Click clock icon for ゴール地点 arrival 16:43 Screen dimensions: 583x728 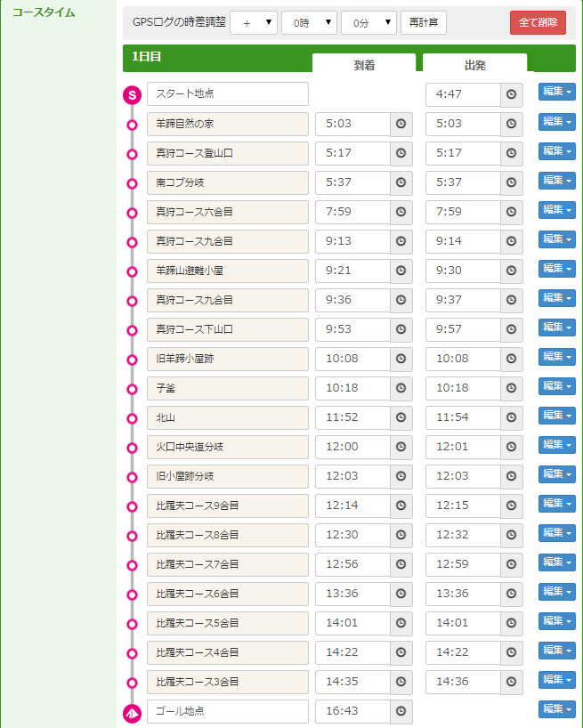(401, 712)
